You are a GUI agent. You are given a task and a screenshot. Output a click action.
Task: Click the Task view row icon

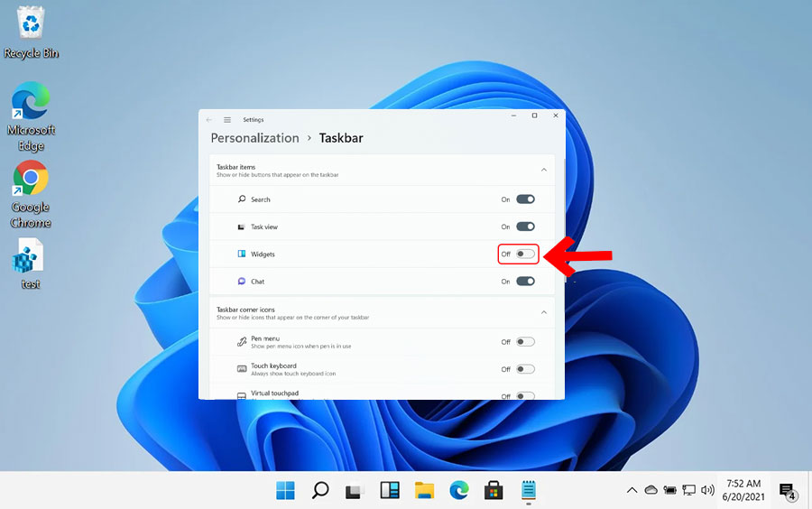(241, 227)
